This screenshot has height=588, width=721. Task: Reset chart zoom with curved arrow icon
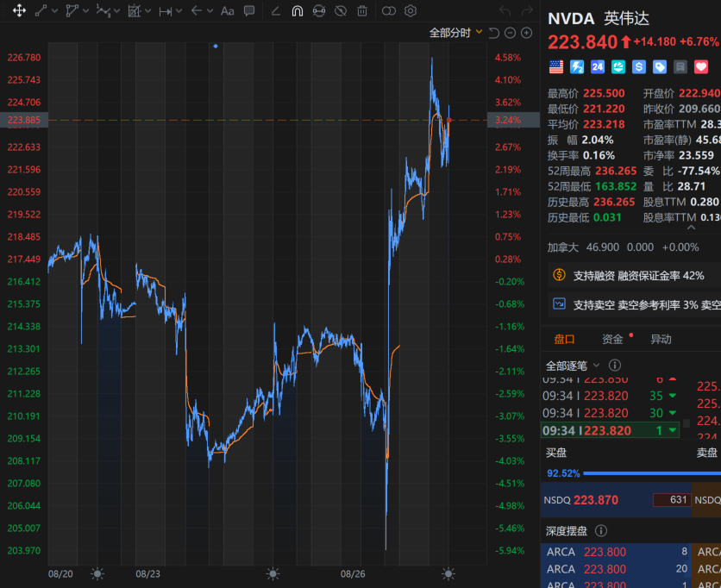point(494,33)
